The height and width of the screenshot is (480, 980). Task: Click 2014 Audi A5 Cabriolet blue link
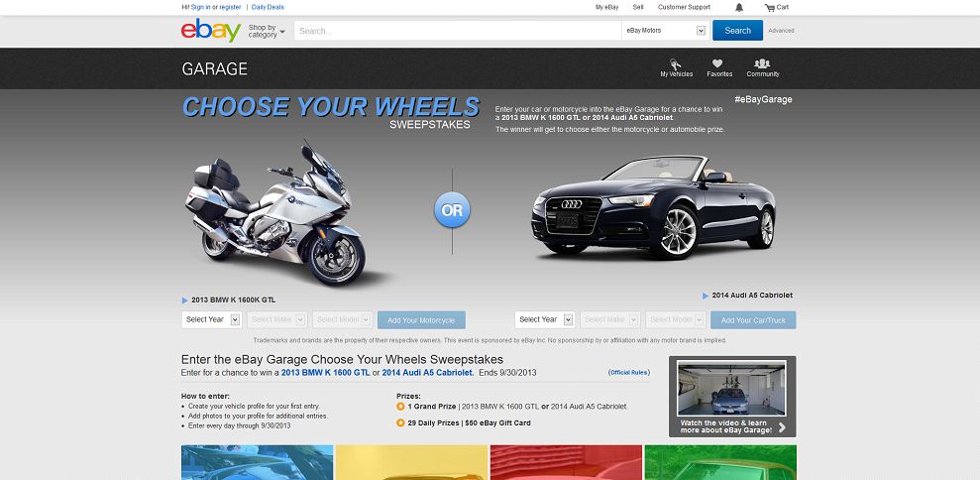click(428, 372)
